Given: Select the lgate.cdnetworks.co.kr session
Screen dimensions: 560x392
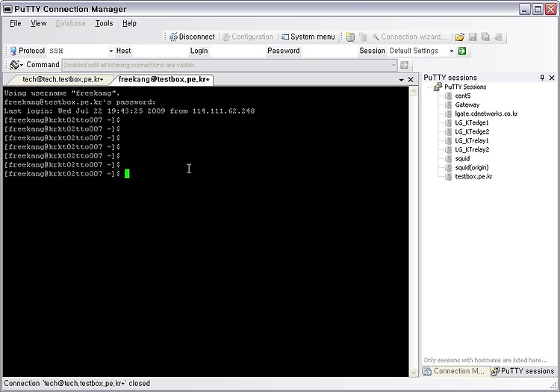Looking at the screenshot, I should tap(486, 113).
